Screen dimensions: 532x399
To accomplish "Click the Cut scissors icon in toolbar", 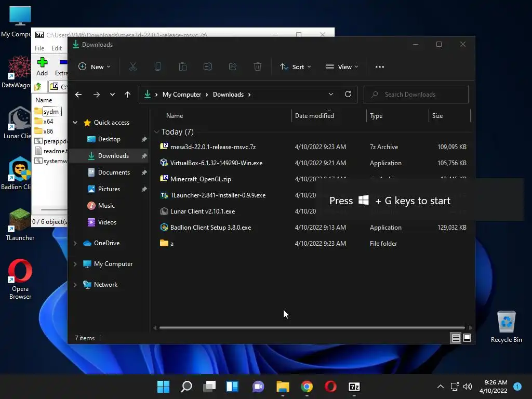I will [x=132, y=67].
